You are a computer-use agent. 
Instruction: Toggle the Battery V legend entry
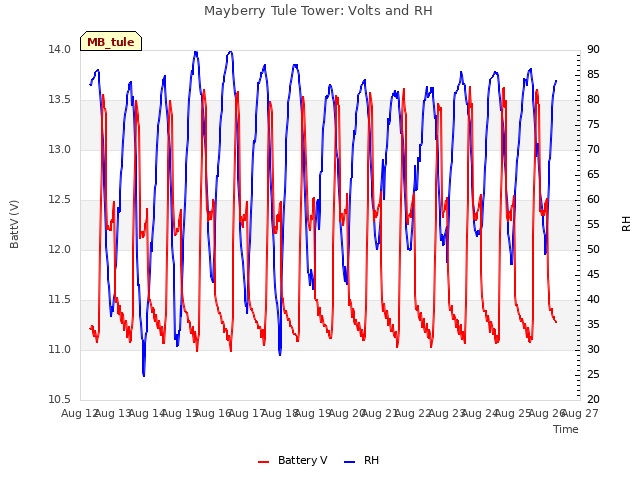click(292, 460)
